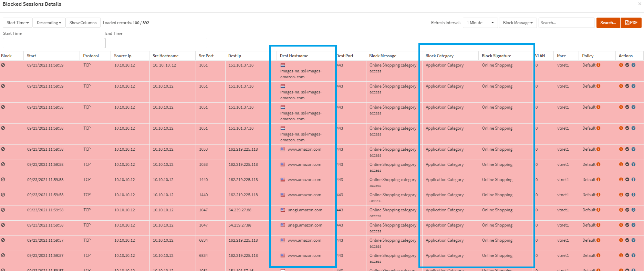
Task: Close the Blocked Sessions Details dialog
Action: pos(640,4)
